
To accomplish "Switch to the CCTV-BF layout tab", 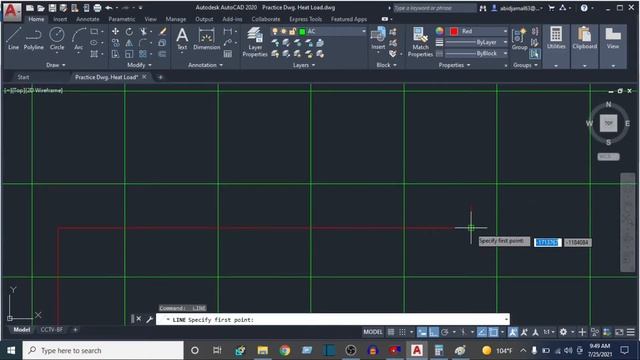I will (51, 329).
